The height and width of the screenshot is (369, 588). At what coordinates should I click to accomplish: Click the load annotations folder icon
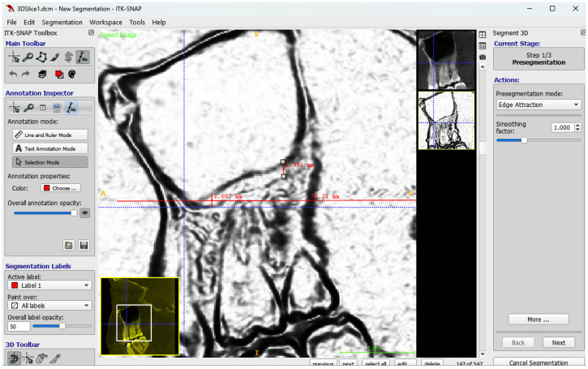69,245
